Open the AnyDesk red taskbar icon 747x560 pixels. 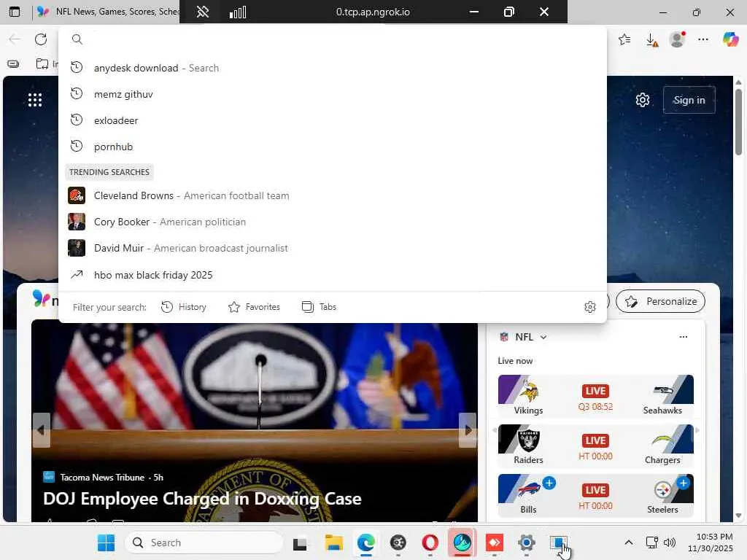[x=494, y=542]
